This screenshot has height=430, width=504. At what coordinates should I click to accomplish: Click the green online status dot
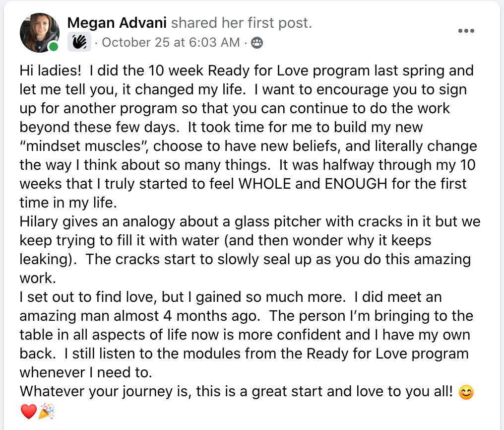pyautogui.click(x=54, y=47)
